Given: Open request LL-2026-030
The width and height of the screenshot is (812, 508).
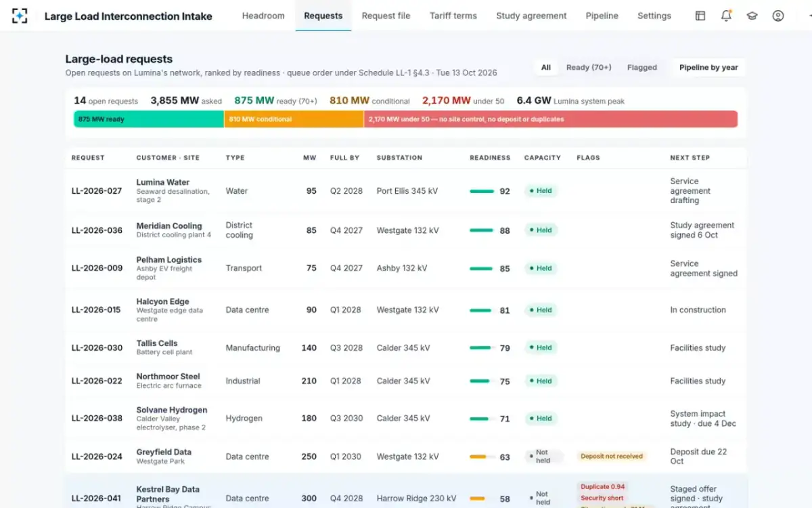Looking at the screenshot, I should coord(97,348).
